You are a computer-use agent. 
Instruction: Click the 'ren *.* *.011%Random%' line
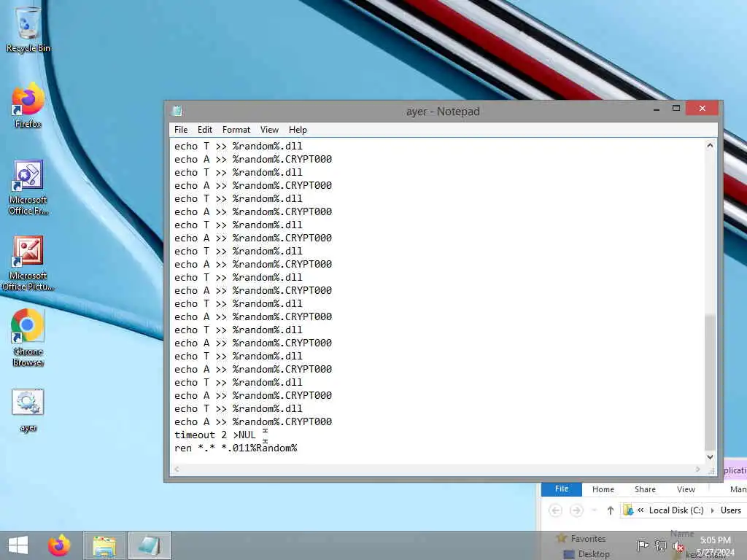236,448
